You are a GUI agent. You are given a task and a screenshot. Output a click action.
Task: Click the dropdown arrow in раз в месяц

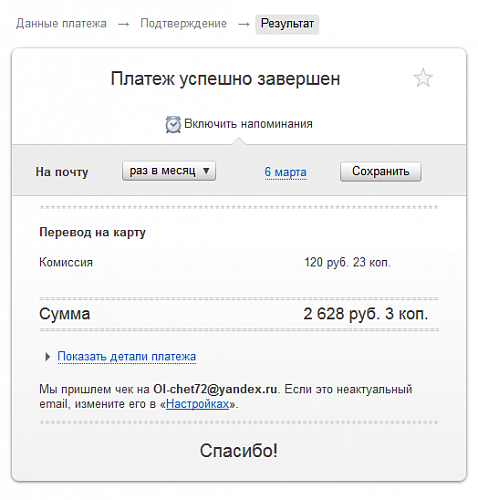206,171
